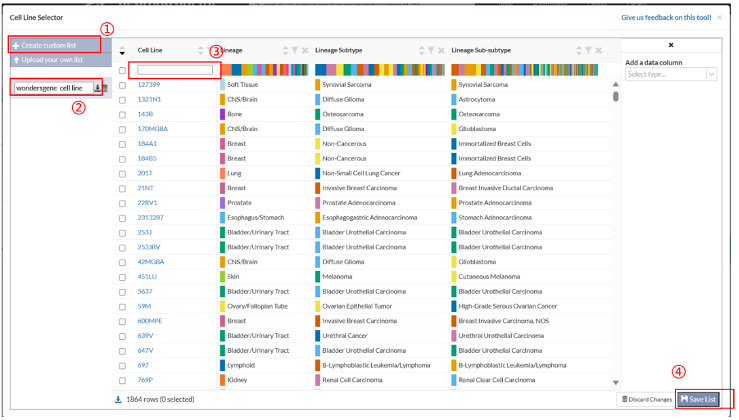Check the box for cell line 127399
739x420 pixels.
(x=123, y=85)
